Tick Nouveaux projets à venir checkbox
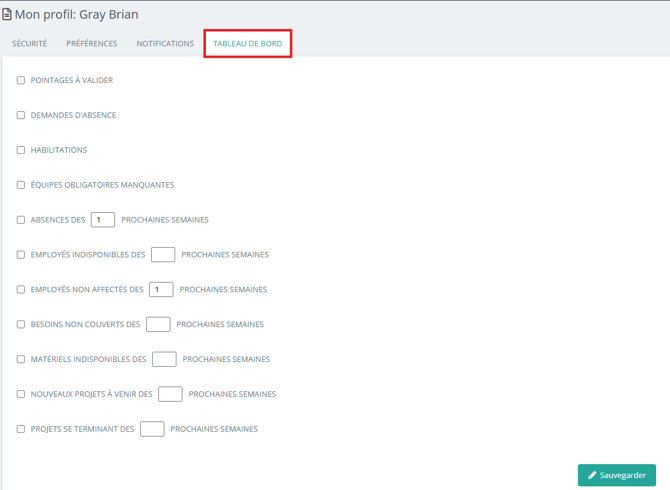 [x=21, y=394]
